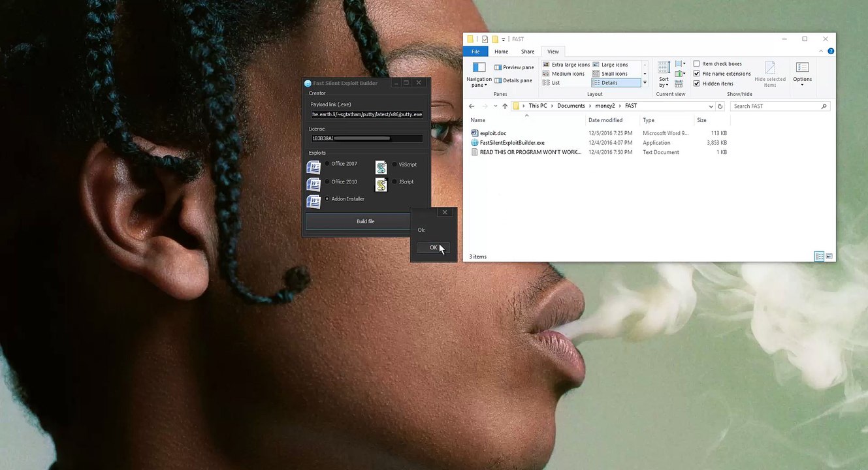The width and height of the screenshot is (868, 470).
Task: Uncheck Hidden items
Action: pos(696,84)
